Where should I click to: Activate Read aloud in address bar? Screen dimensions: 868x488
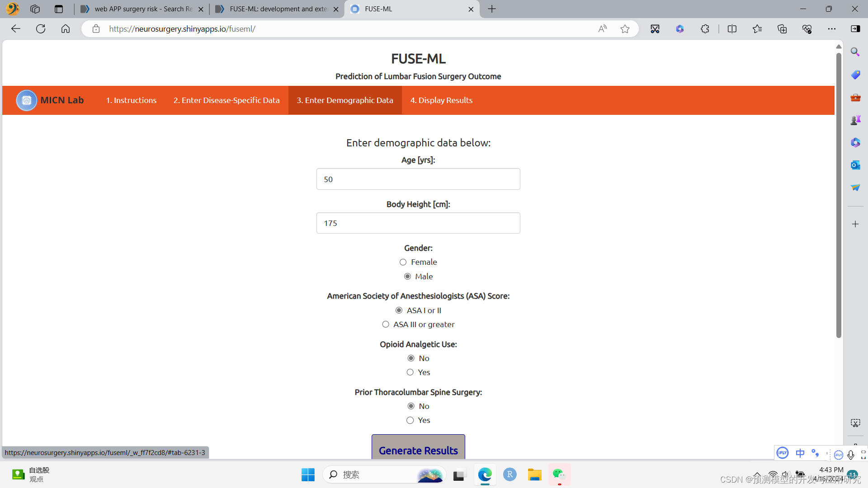(603, 29)
